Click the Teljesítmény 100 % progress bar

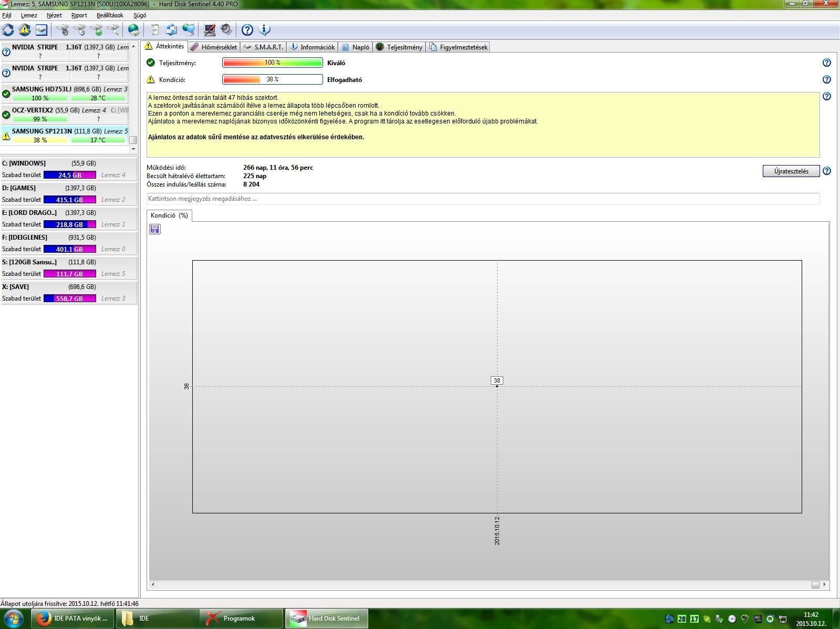click(273, 63)
